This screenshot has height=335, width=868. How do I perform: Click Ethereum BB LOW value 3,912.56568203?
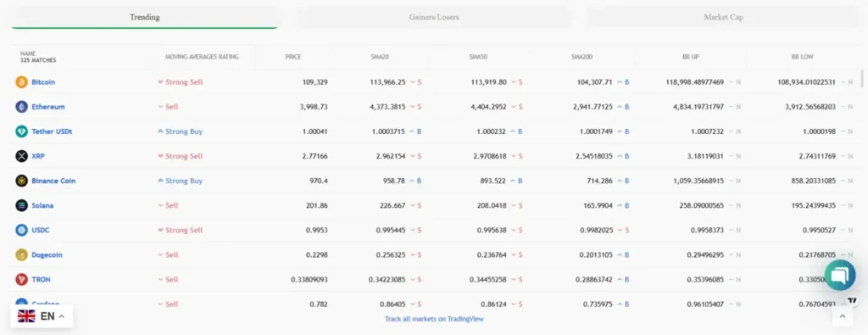click(810, 107)
